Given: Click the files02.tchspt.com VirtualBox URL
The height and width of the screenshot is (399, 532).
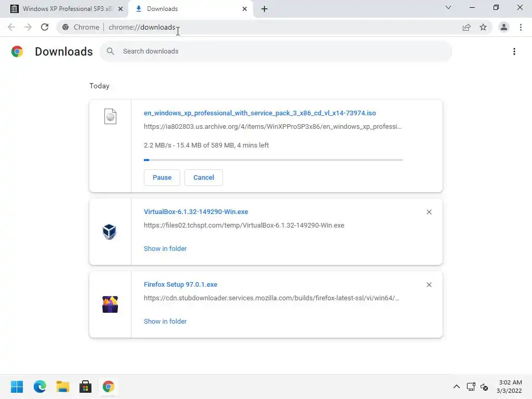Looking at the screenshot, I should pos(244,225).
